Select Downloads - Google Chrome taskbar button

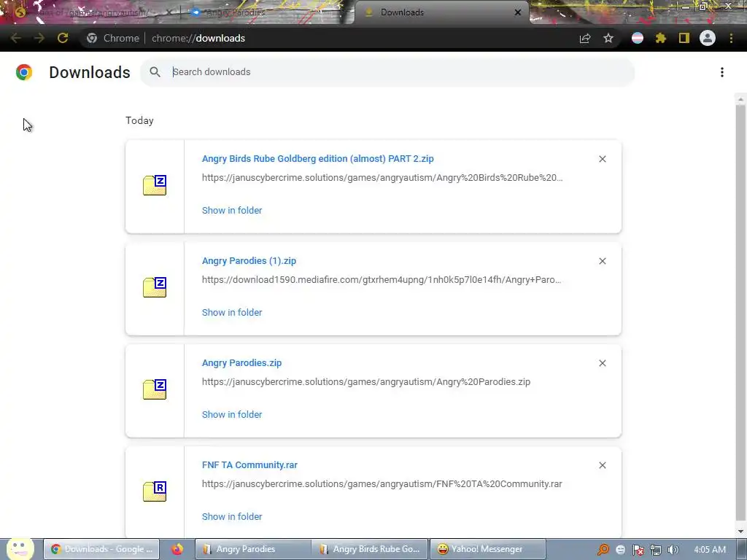click(x=101, y=549)
